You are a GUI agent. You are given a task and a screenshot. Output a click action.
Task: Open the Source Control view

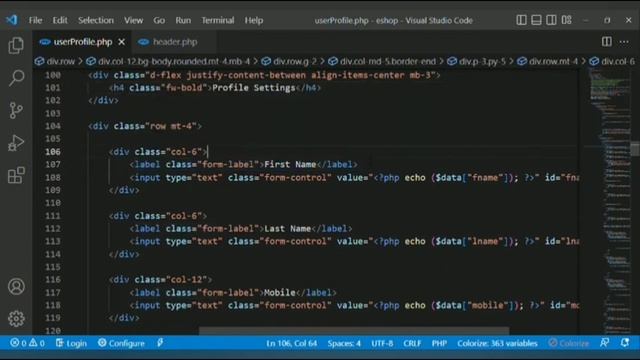(x=16, y=110)
